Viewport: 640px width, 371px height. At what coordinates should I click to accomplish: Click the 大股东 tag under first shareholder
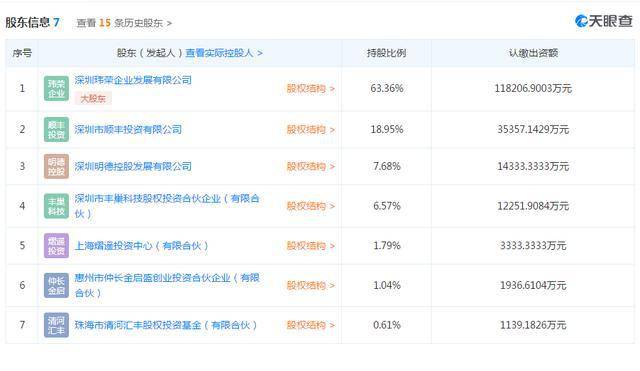[93, 98]
